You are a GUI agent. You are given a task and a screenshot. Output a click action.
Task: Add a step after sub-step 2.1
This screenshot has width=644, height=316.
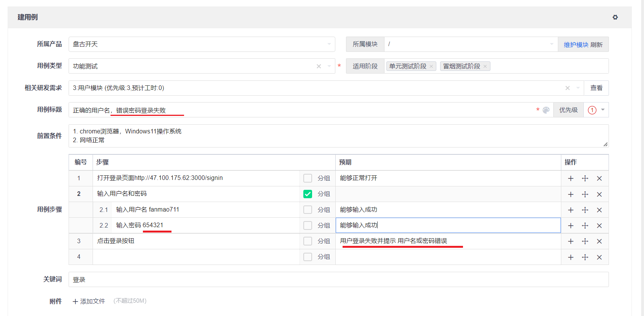(x=571, y=210)
